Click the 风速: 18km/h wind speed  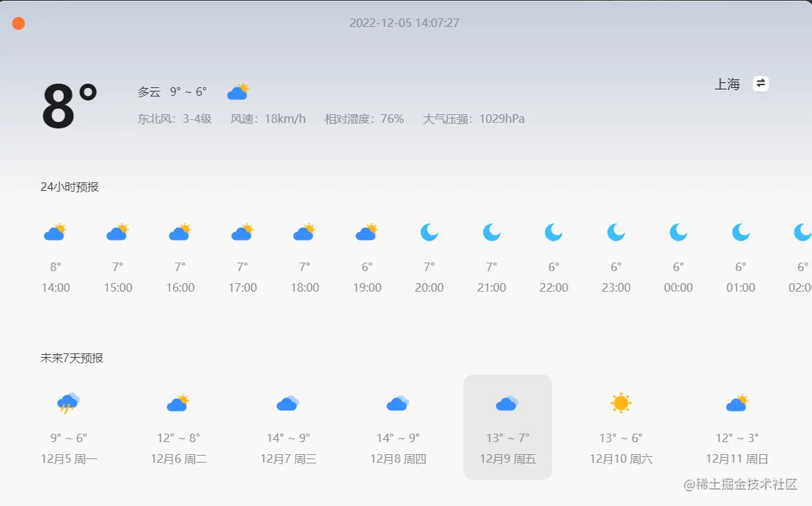pyautogui.click(x=268, y=119)
